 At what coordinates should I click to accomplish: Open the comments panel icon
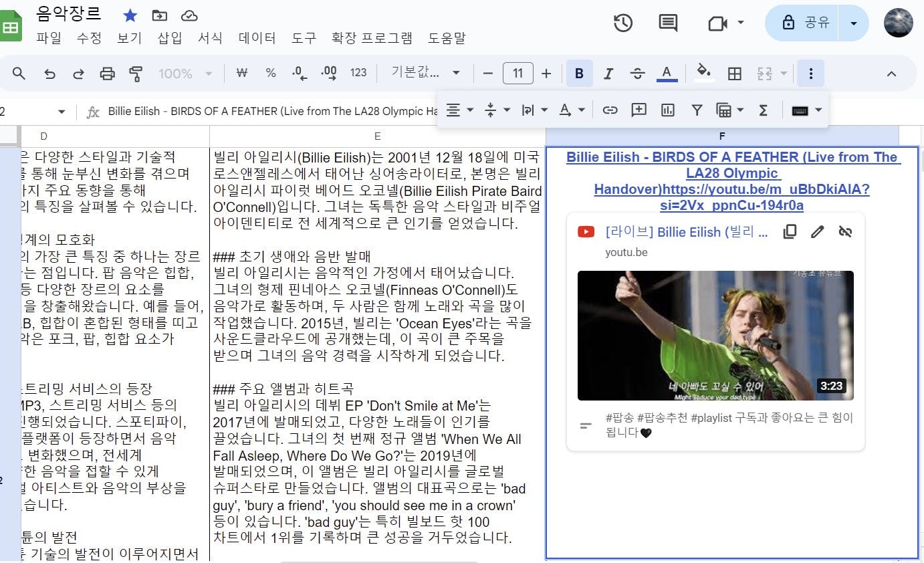[668, 23]
